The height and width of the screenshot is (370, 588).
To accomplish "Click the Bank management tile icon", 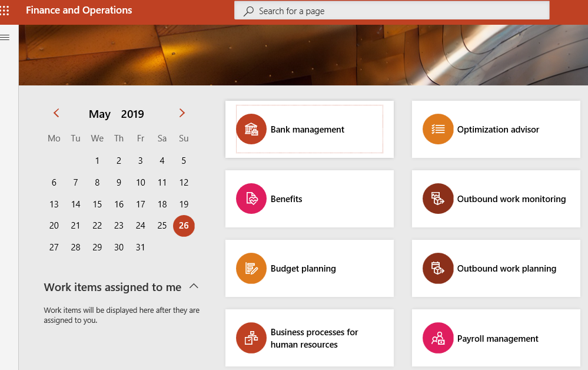I will [x=251, y=129].
